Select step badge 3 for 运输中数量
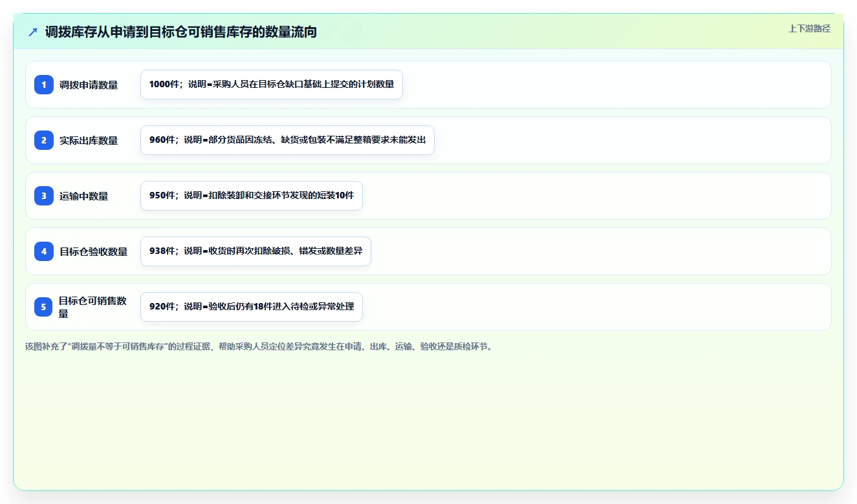The height and width of the screenshot is (504, 857). [x=44, y=196]
